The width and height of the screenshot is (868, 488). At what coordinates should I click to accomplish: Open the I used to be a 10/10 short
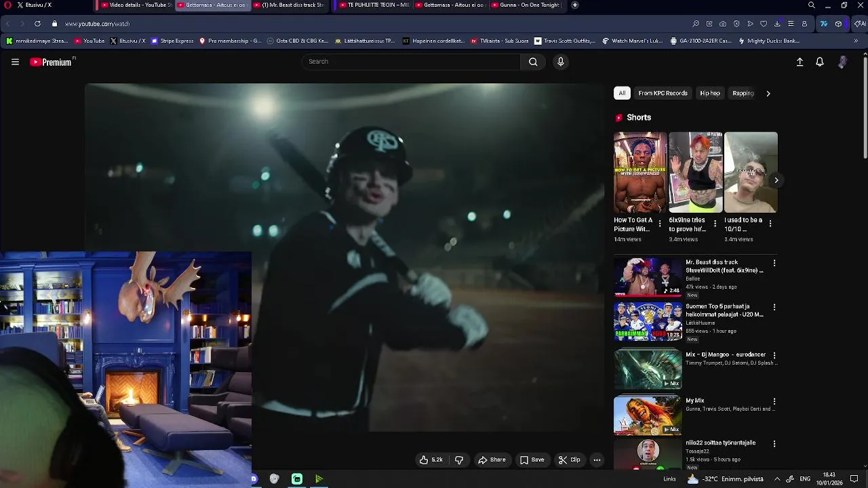pyautogui.click(x=751, y=173)
